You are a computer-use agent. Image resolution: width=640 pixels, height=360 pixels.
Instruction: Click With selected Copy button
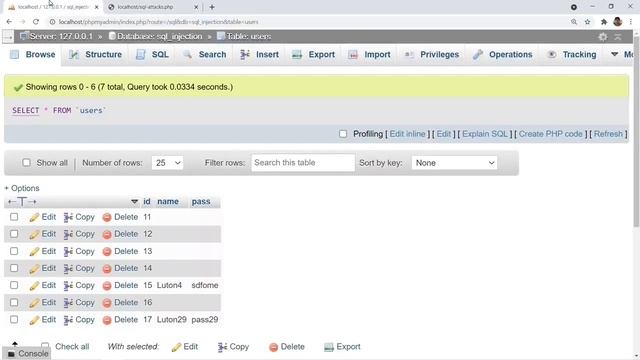pyautogui.click(x=233, y=347)
